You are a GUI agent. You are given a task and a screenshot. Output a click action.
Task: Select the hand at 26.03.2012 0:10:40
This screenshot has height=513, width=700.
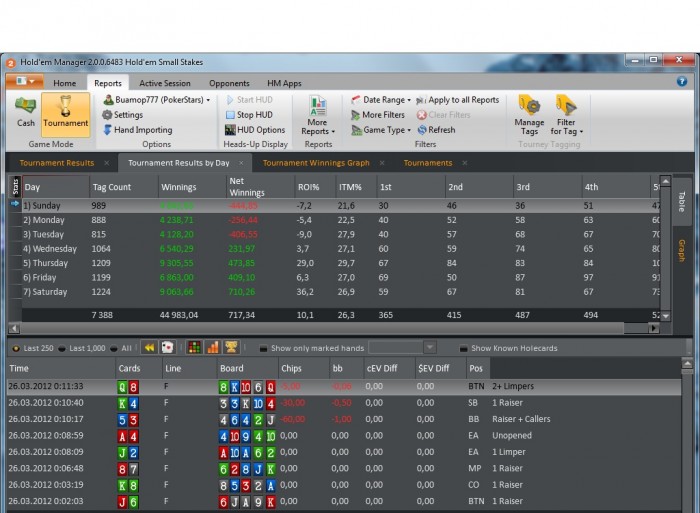pyautogui.click(x=344, y=403)
